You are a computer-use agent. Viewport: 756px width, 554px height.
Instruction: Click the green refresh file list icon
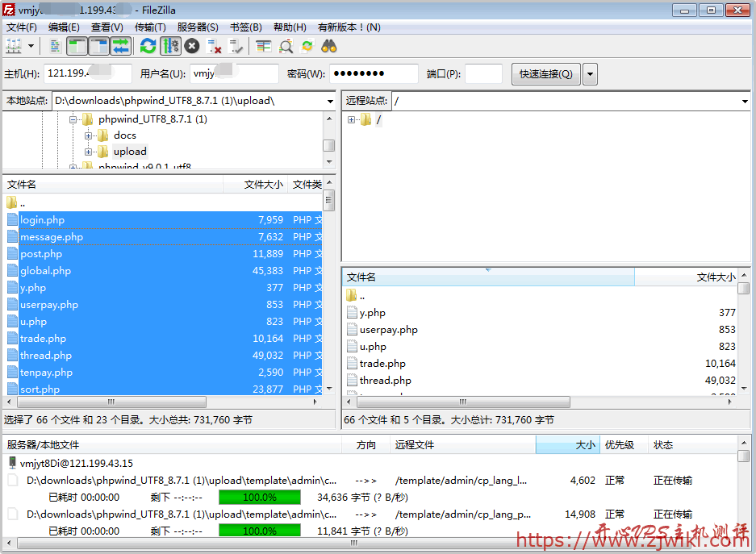click(x=148, y=46)
